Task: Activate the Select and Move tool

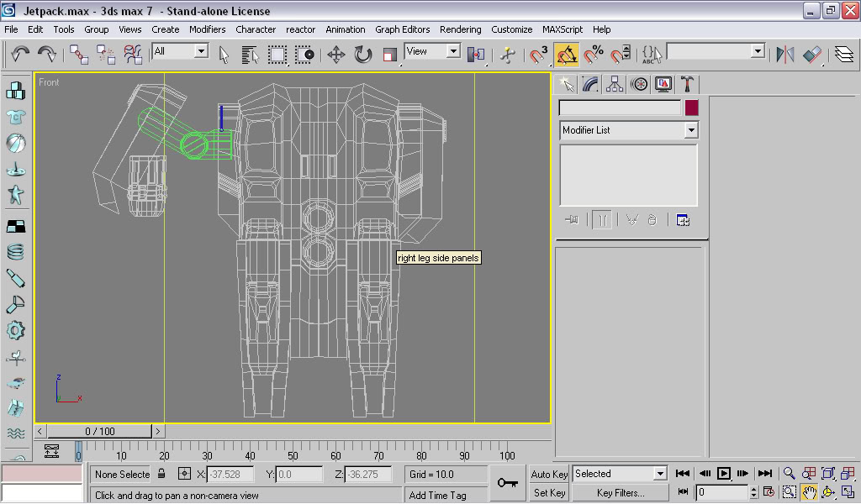Action: click(336, 55)
